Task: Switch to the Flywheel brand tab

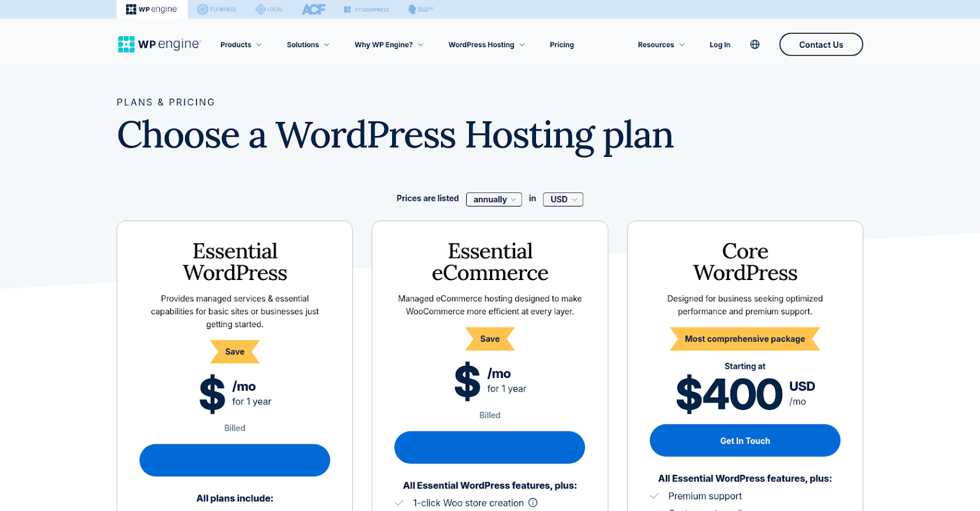Action: click(x=217, y=9)
